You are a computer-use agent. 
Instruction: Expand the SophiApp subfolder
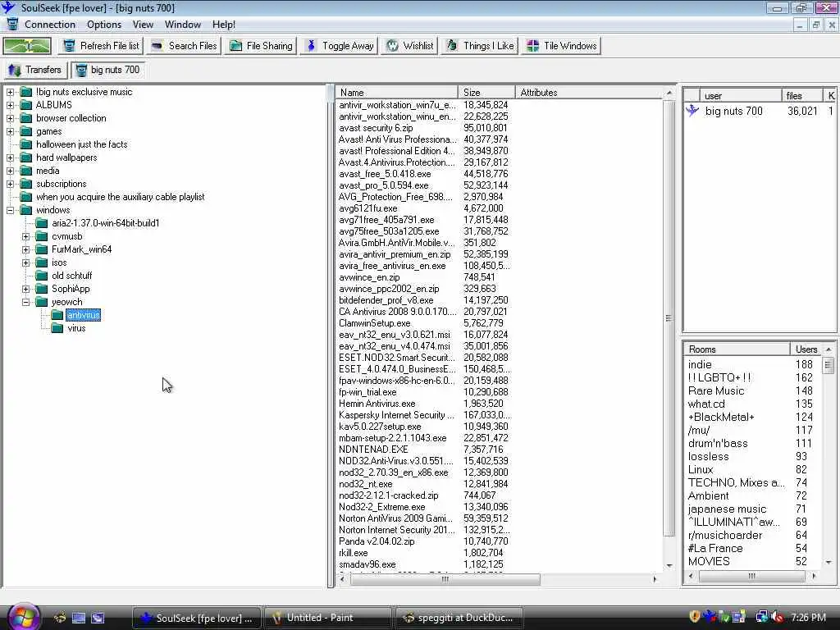(x=25, y=289)
